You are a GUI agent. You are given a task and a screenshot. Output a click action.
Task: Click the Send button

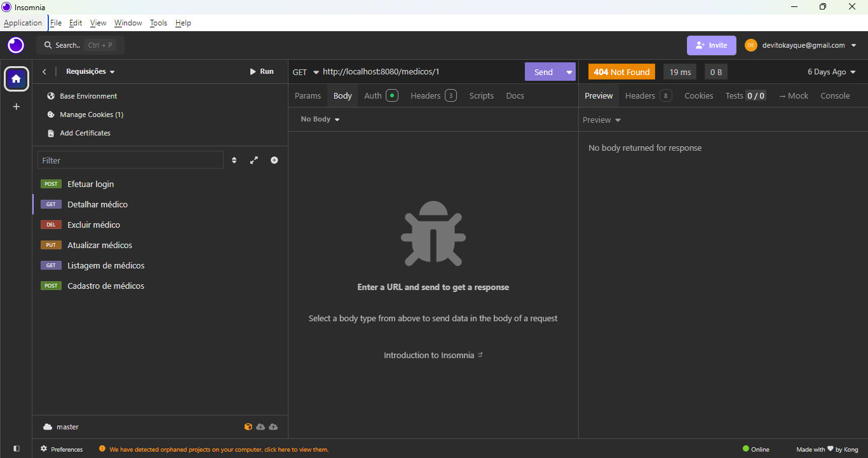(x=543, y=72)
